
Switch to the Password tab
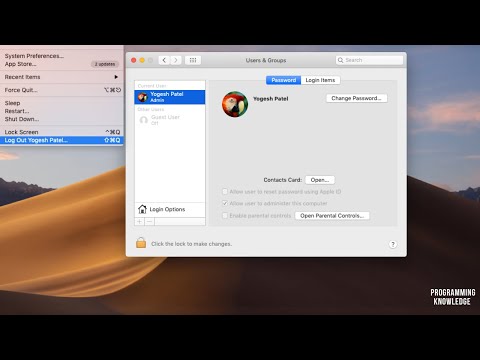tap(283, 80)
